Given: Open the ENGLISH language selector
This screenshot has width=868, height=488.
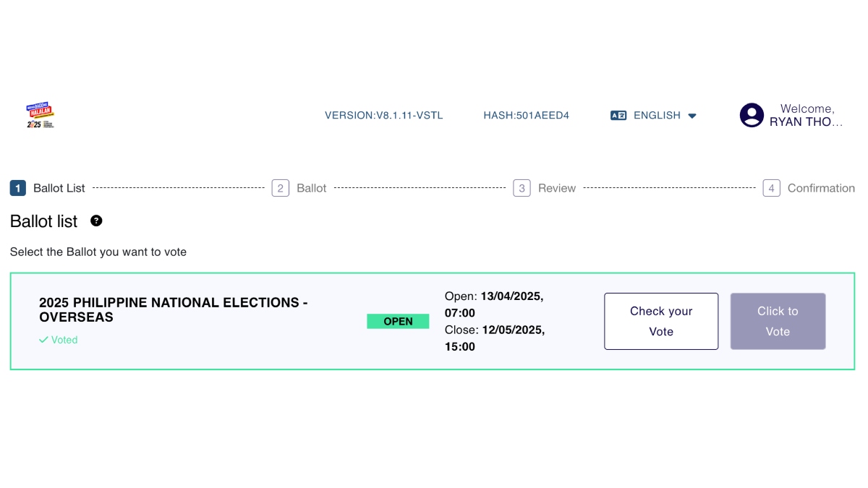Looking at the screenshot, I should [x=654, y=116].
